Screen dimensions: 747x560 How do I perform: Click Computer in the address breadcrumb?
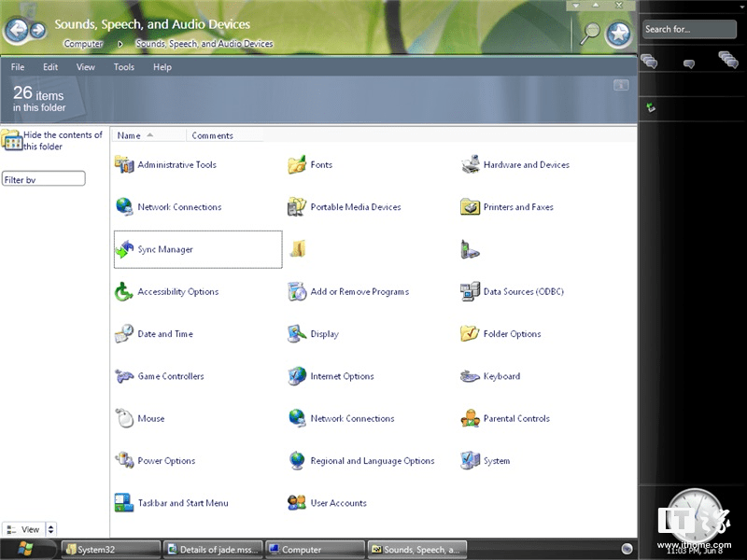82,43
